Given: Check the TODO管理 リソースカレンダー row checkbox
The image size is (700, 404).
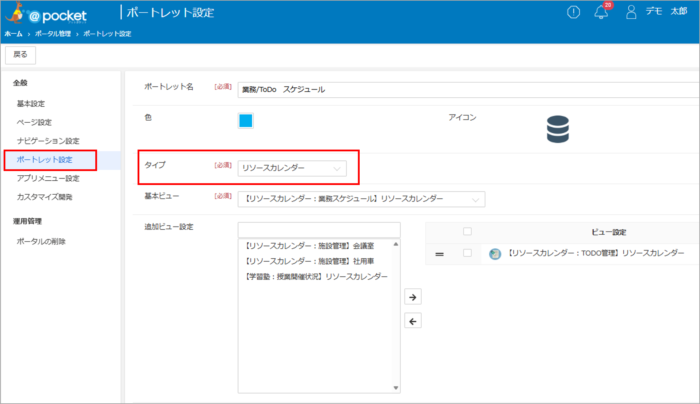Looking at the screenshot, I should point(467,253).
